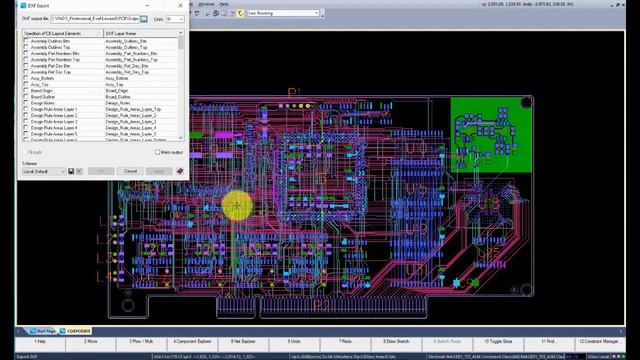640x360 pixels.
Task: Click the highlighted yellow toolbar icon beside Line Routing
Action: tap(240, 13)
